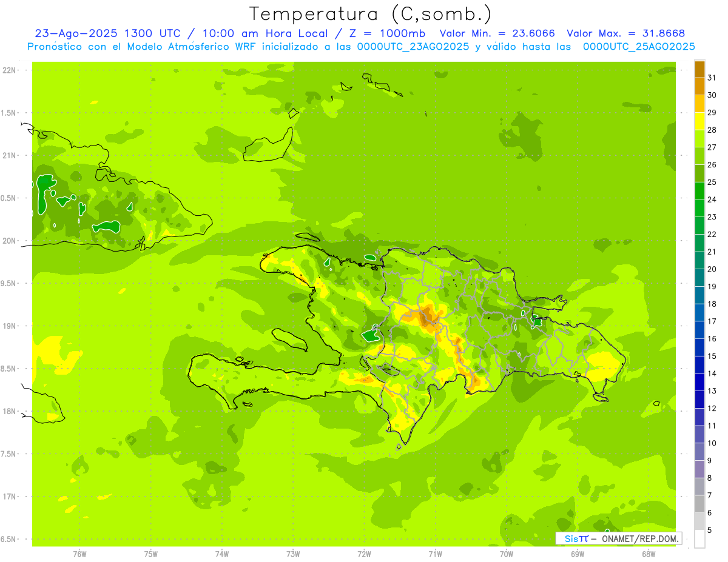
Task: Click the "0000UTC_25AGO2025" valid-until time text
Action: pos(638,47)
